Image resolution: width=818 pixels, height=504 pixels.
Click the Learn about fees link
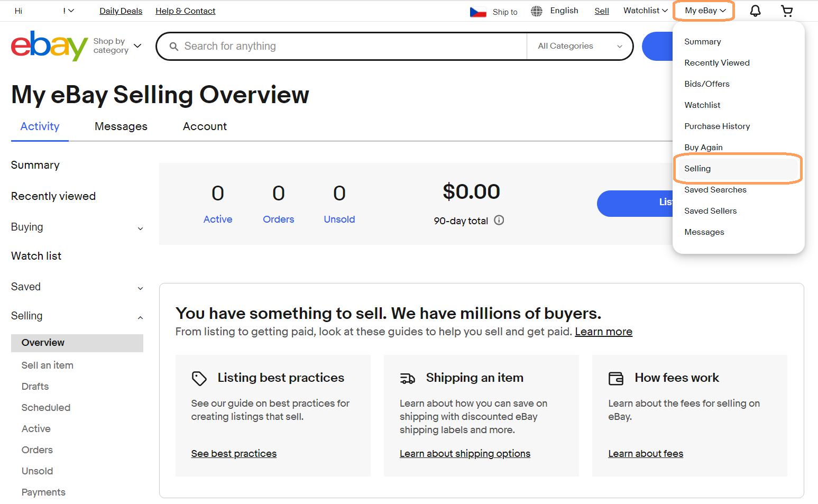pos(646,453)
